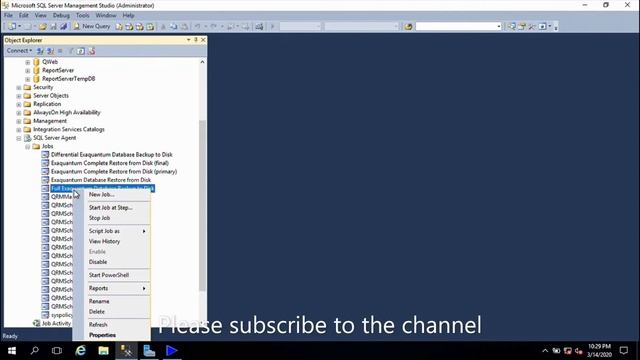640x360 pixels.
Task: Expand the Security folder
Action: tap(19, 87)
